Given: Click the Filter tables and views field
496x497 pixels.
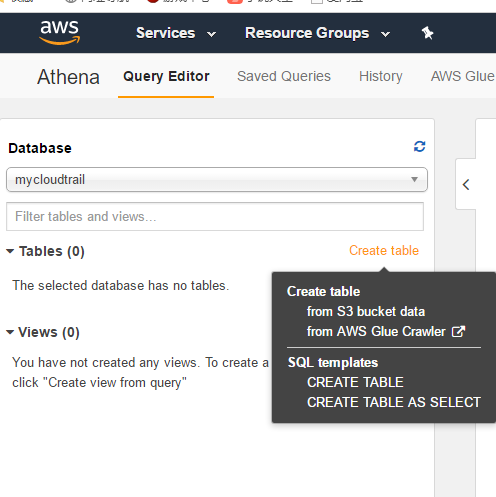Looking at the screenshot, I should 215,216.
